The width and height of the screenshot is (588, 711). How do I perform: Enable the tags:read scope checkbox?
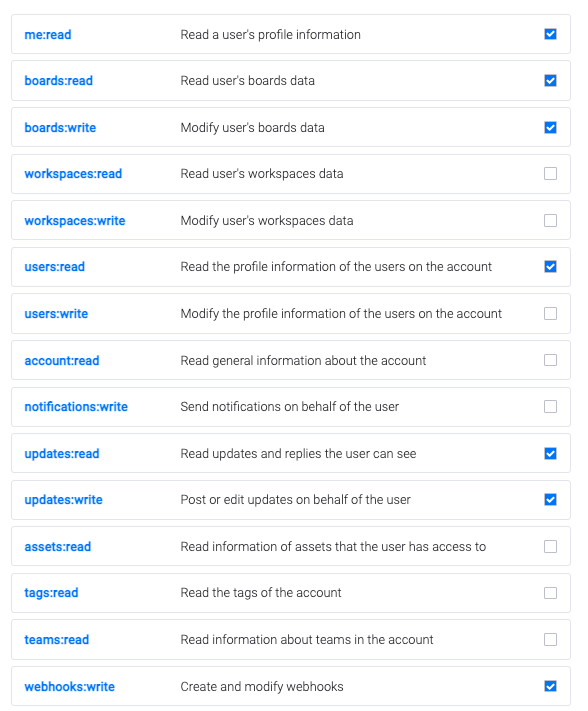pos(550,593)
